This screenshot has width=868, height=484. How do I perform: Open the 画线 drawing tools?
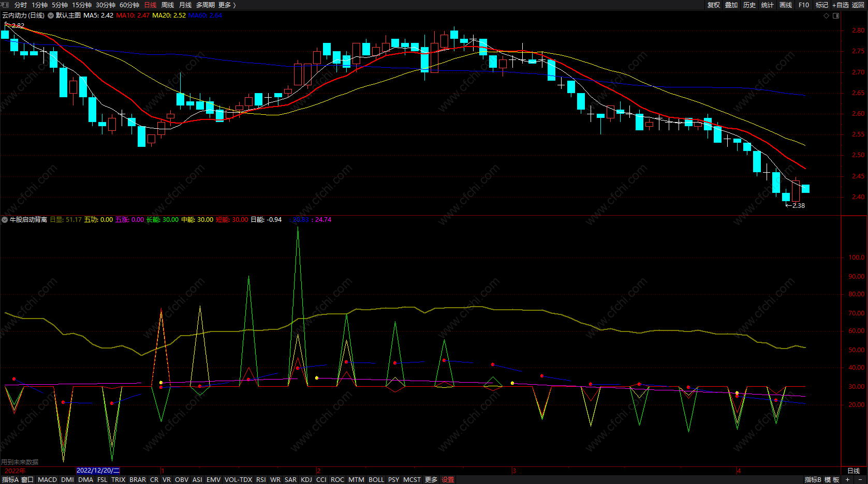coord(786,5)
